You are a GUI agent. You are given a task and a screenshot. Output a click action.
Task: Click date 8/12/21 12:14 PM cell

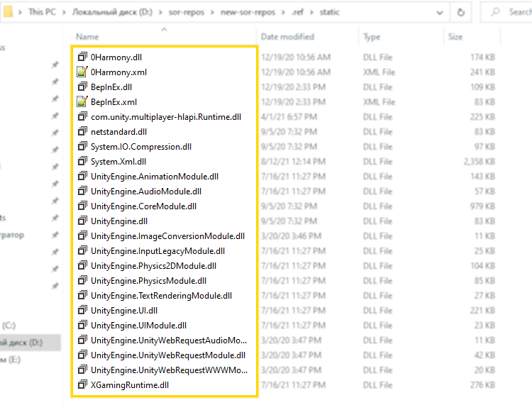click(293, 162)
